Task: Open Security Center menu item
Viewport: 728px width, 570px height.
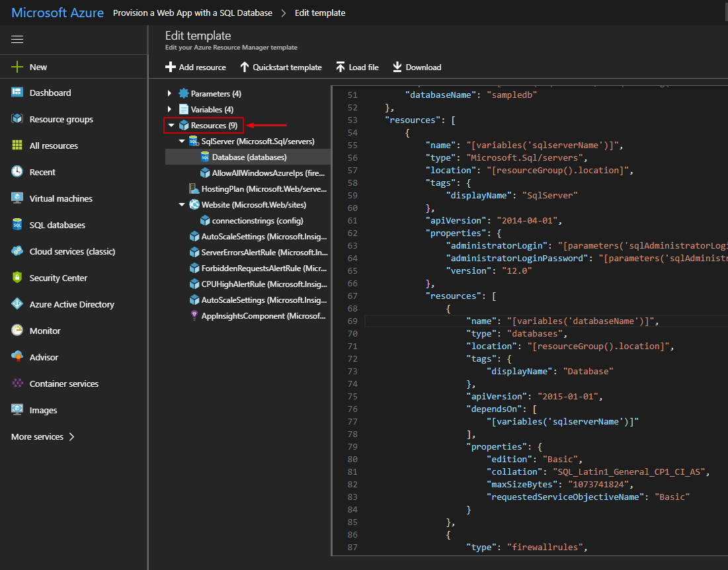Action: click(58, 278)
